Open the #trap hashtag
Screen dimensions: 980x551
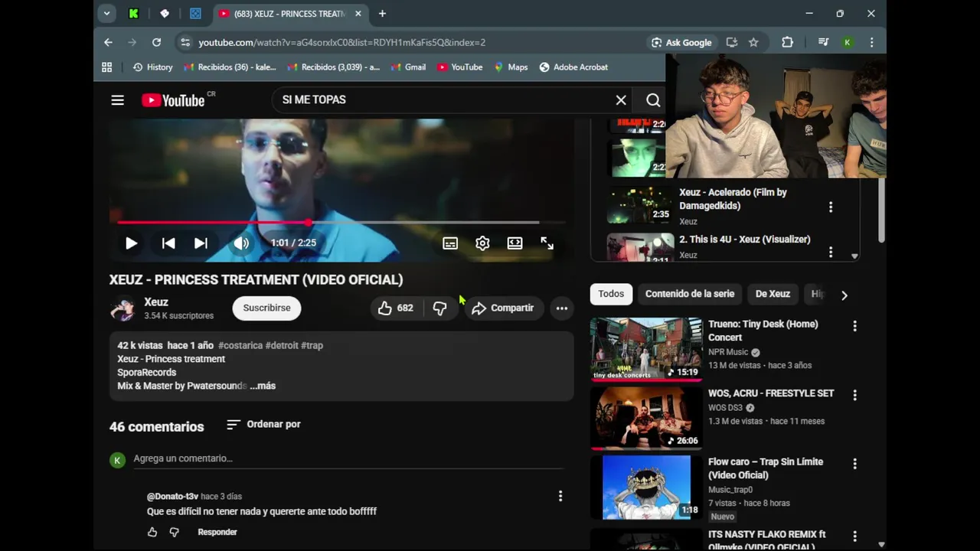point(312,345)
